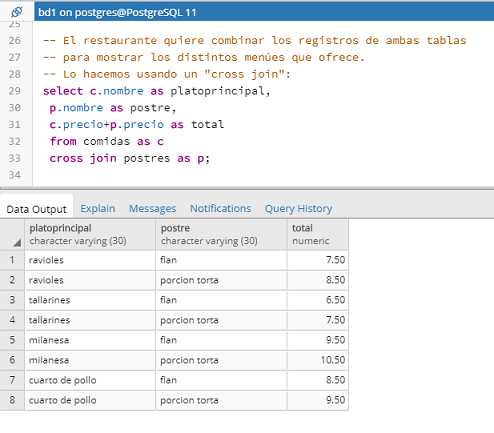
Task: Click the 10.50 total cell
Action: point(318,360)
